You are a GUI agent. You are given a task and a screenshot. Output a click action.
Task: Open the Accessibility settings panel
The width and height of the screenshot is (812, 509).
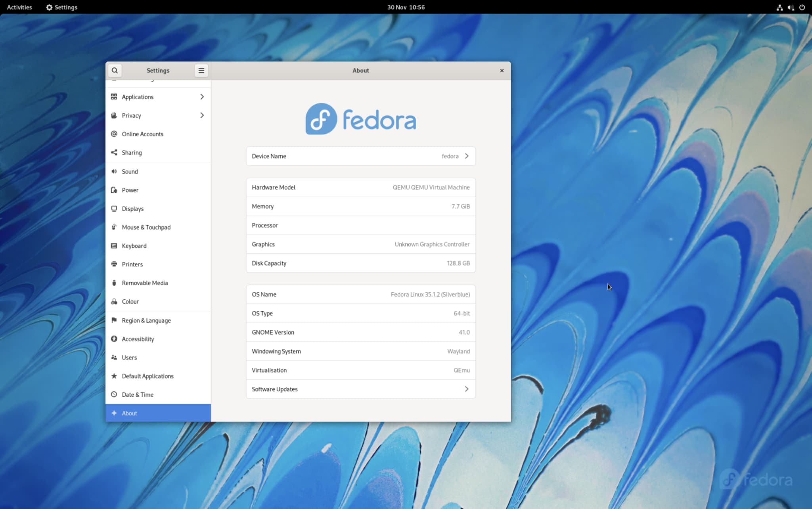point(138,339)
